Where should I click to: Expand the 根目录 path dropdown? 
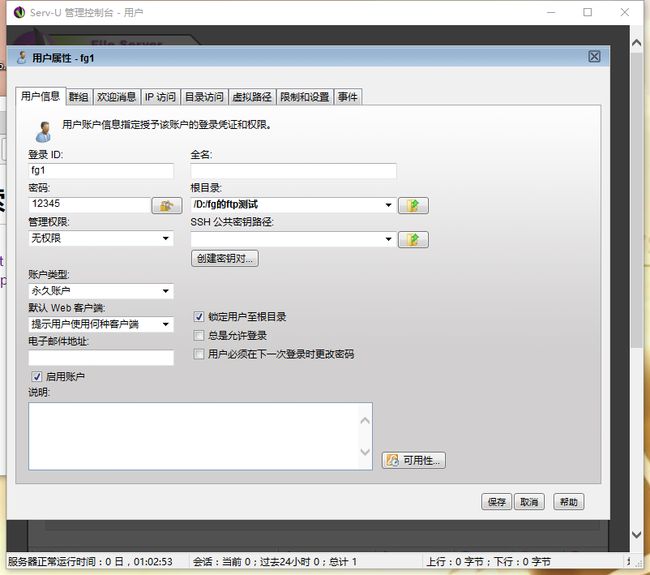(388, 205)
